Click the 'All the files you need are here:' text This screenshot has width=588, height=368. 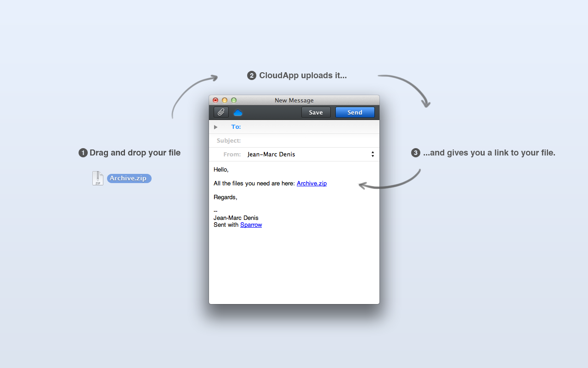(x=254, y=183)
